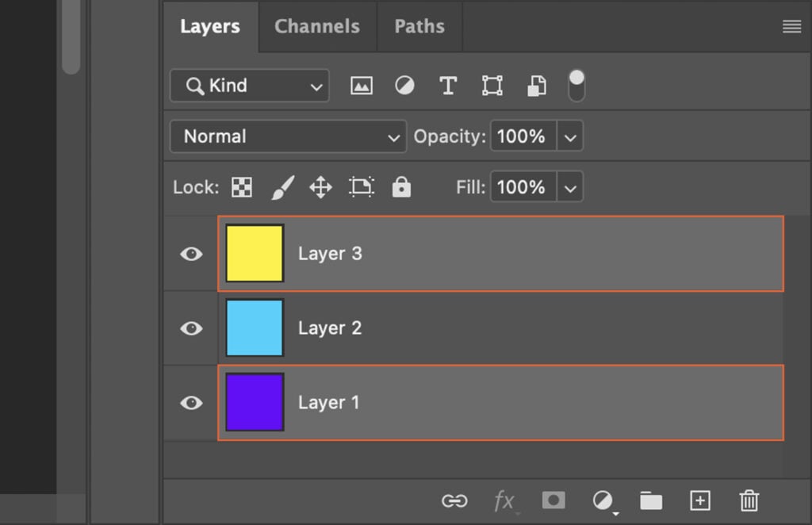Open the blending mode dropdown

(x=287, y=136)
